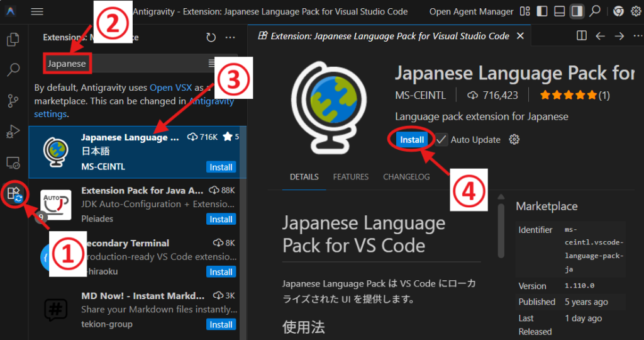Image resolution: width=644 pixels, height=340 pixels.
Task: Open the Search view in activity bar
Action: [13, 69]
